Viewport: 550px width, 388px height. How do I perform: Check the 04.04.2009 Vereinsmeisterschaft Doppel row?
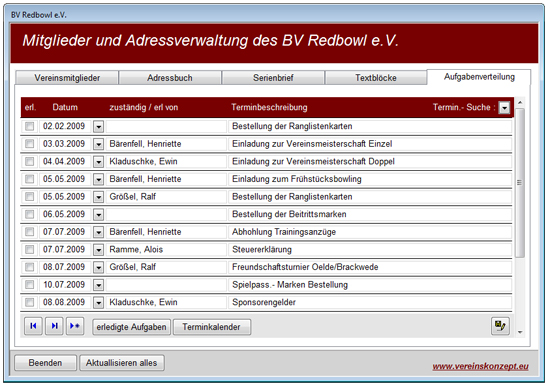tap(30, 161)
